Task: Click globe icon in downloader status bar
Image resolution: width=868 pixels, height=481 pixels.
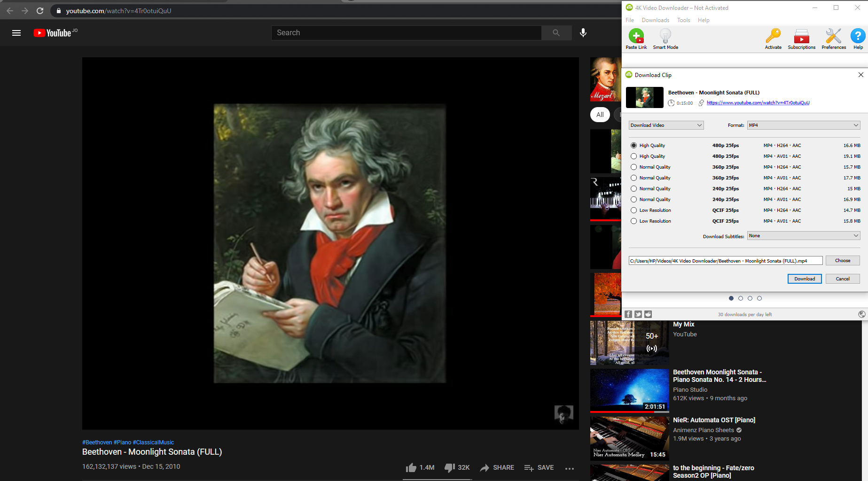Action: tap(861, 314)
